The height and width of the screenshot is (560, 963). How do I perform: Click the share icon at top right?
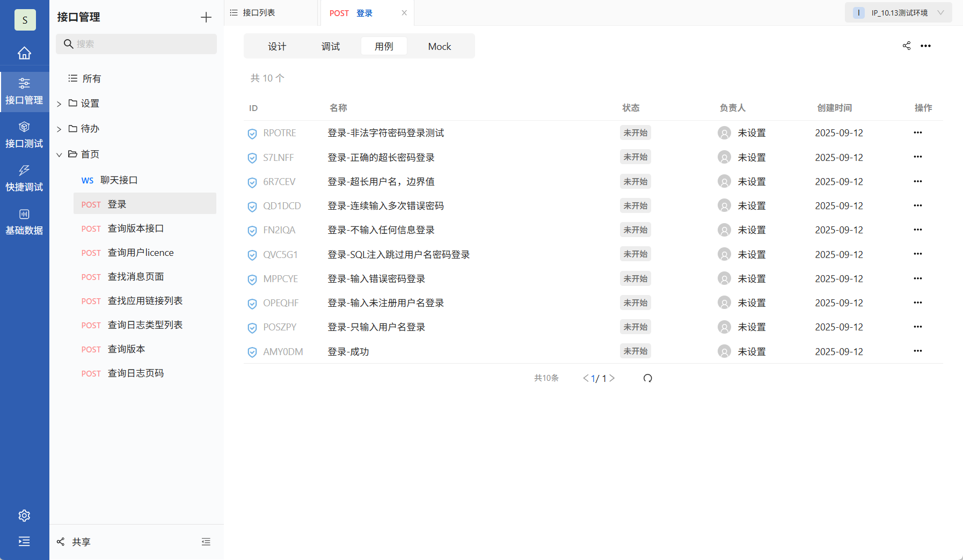click(907, 46)
